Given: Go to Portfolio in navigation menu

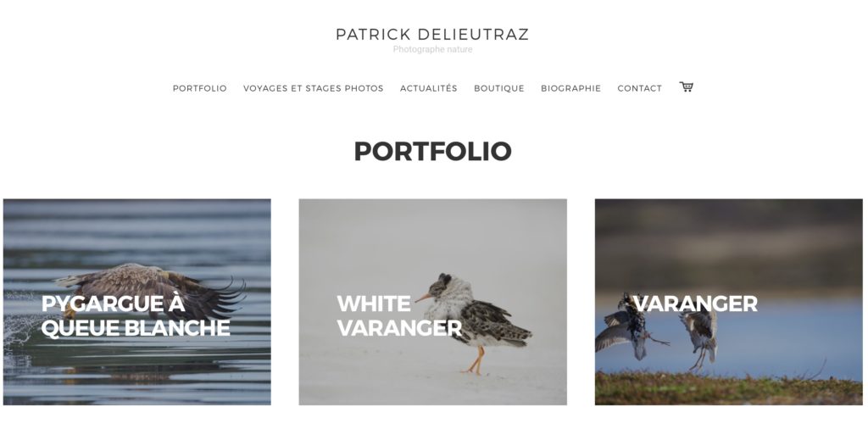Looking at the screenshot, I should (x=200, y=88).
